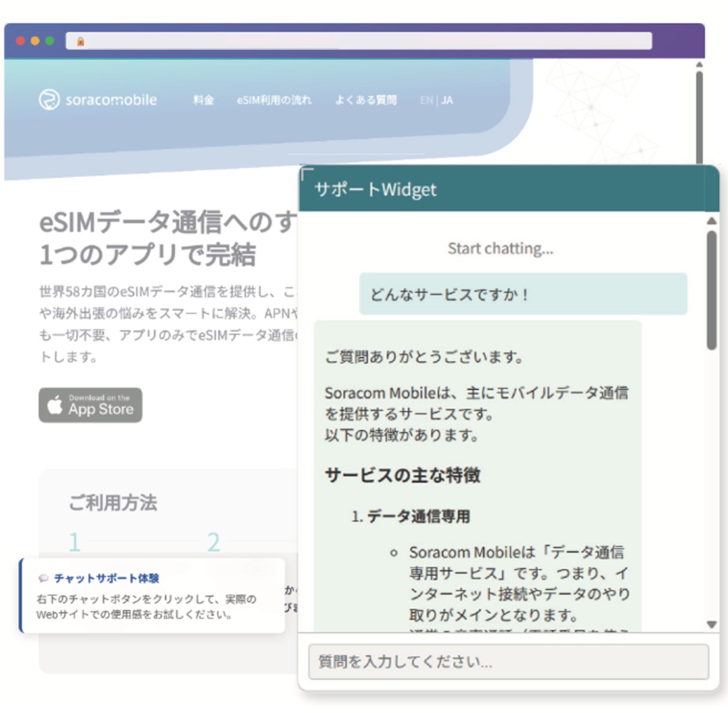Click the Start chatting... text
The width and height of the screenshot is (728, 713).
500,248
